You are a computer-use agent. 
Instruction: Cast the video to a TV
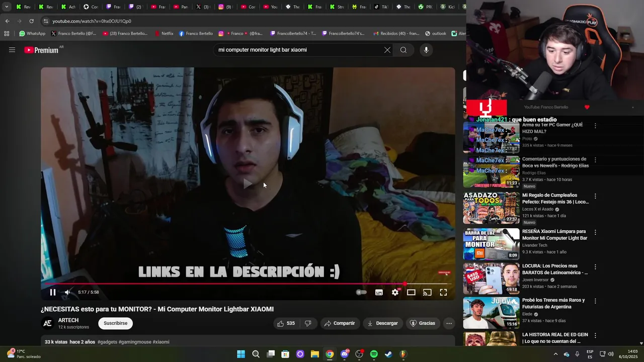click(x=427, y=292)
